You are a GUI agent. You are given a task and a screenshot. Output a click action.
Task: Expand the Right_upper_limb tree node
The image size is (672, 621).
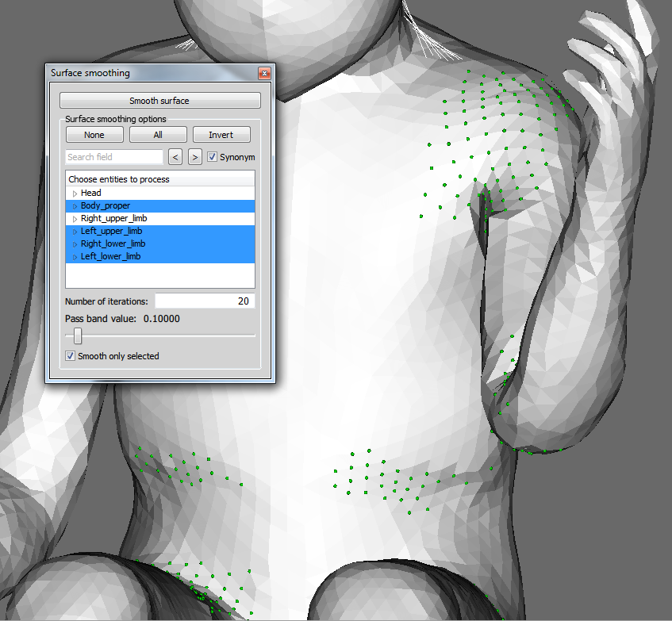point(75,219)
